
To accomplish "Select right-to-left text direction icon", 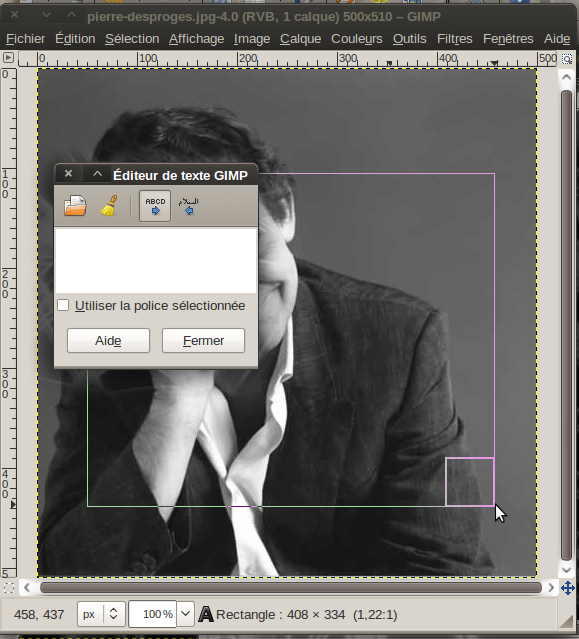I will click(x=188, y=206).
